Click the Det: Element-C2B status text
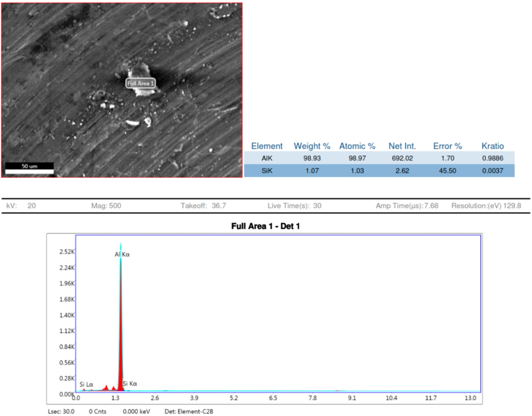The image size is (532, 416). pyautogui.click(x=189, y=411)
